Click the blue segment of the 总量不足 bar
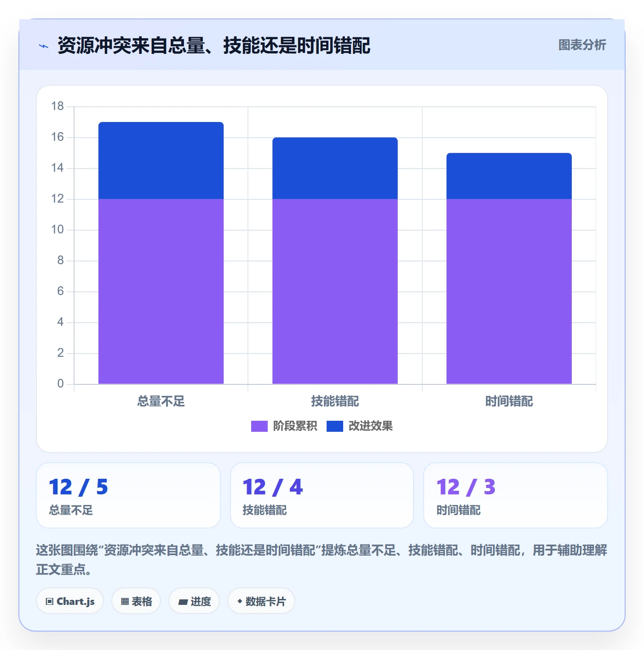Screen dimensions: 644x650 (x=161, y=161)
